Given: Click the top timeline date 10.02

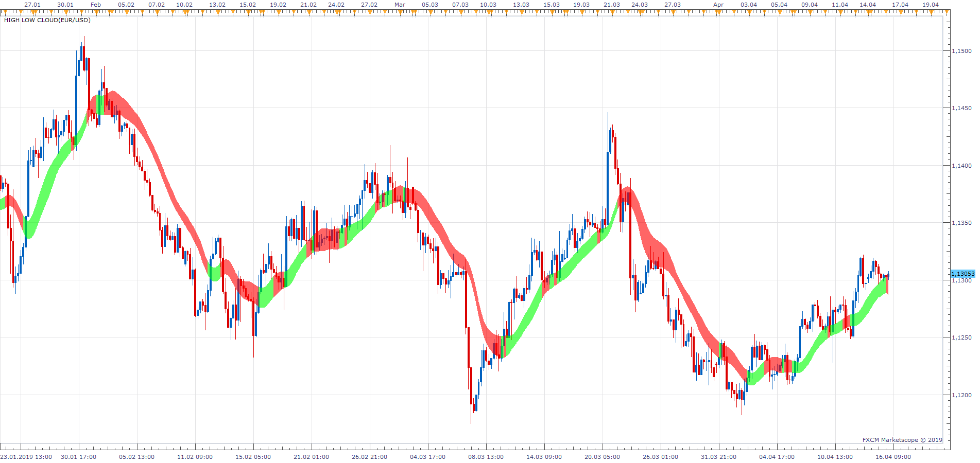Looking at the screenshot, I should [184, 5].
